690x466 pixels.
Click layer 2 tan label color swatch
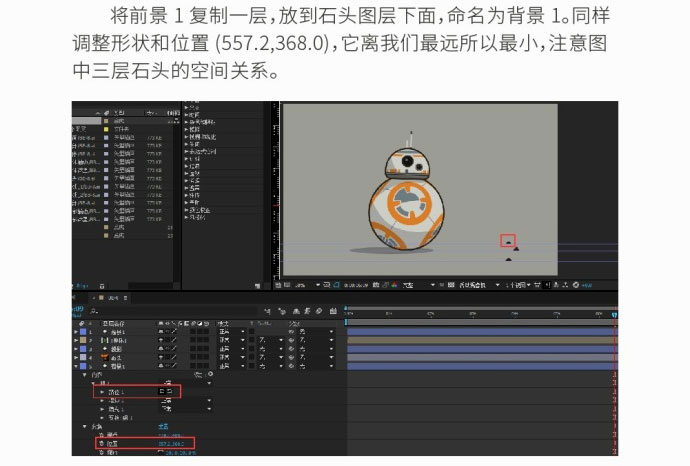(83, 340)
